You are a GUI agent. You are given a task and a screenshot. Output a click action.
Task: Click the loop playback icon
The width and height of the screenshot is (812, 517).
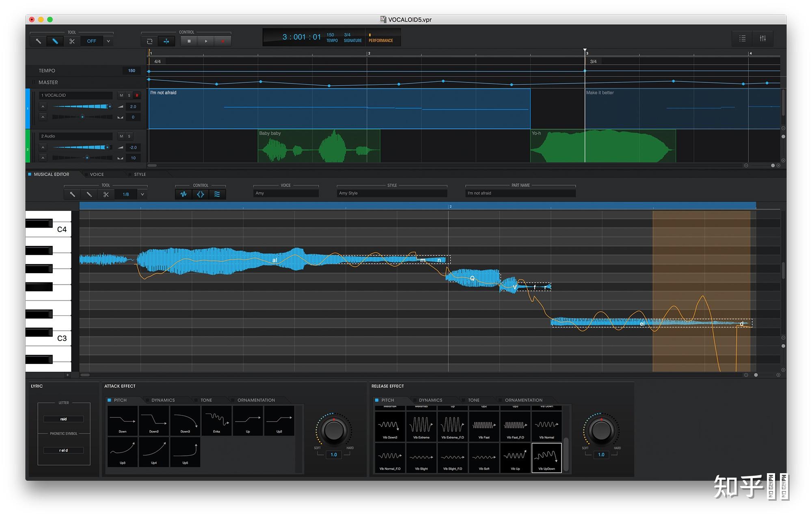tap(149, 41)
